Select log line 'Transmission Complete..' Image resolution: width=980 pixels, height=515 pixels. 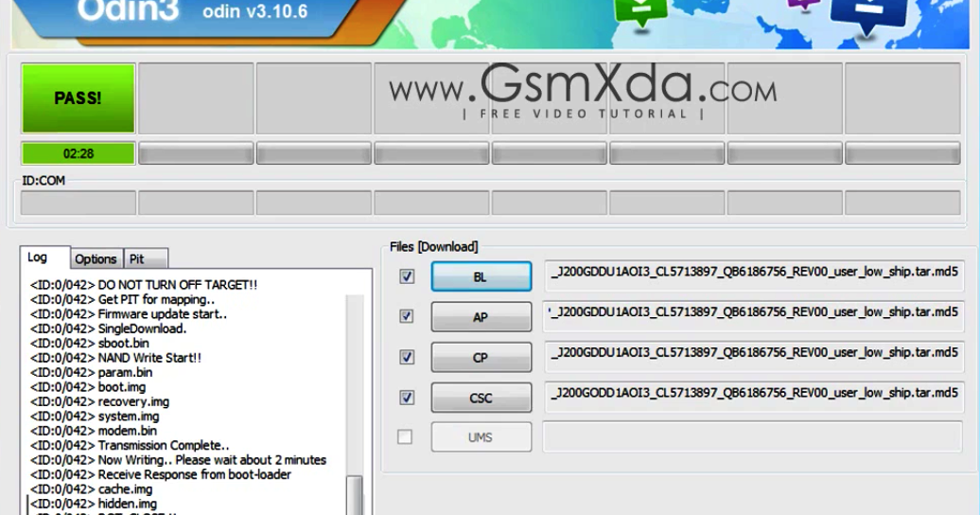(130, 446)
